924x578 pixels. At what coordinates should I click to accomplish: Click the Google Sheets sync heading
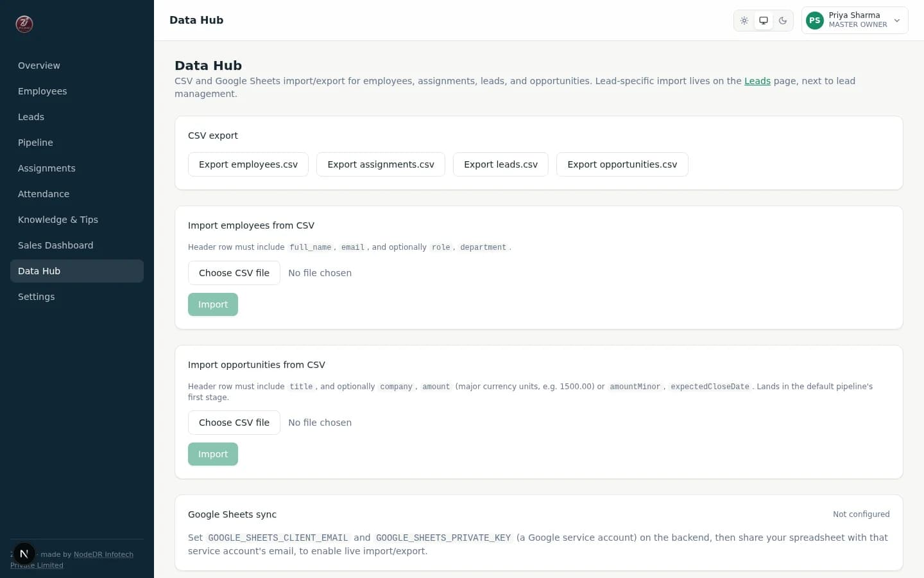232,514
